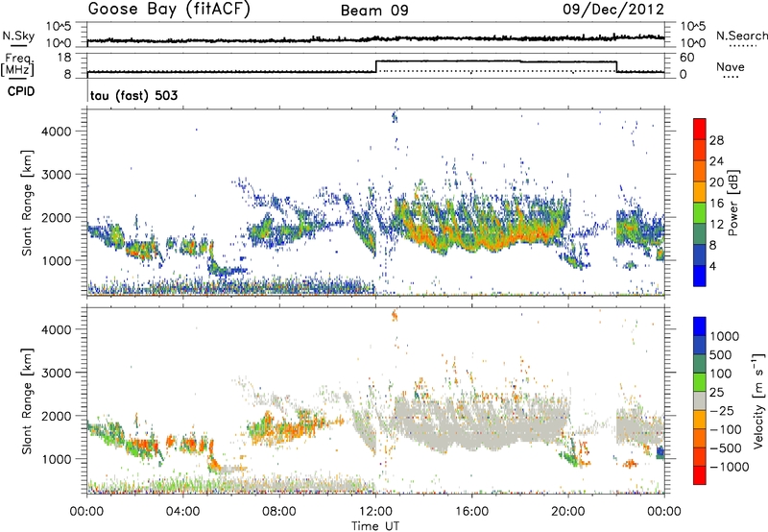Pick the 20–24 dB orange power swatch
The height and width of the screenshot is (532, 768).
[x=700, y=171]
